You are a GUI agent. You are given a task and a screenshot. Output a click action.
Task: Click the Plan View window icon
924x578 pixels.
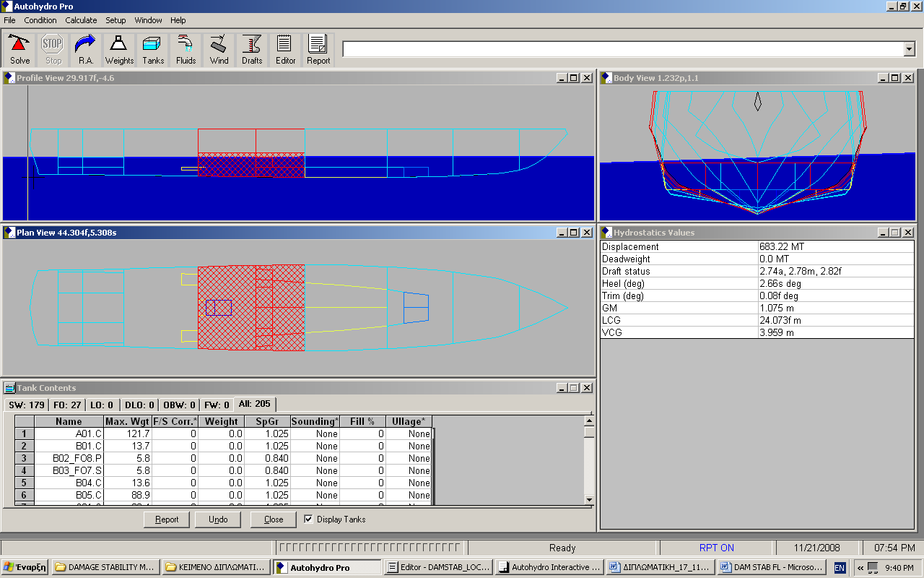pos(9,233)
